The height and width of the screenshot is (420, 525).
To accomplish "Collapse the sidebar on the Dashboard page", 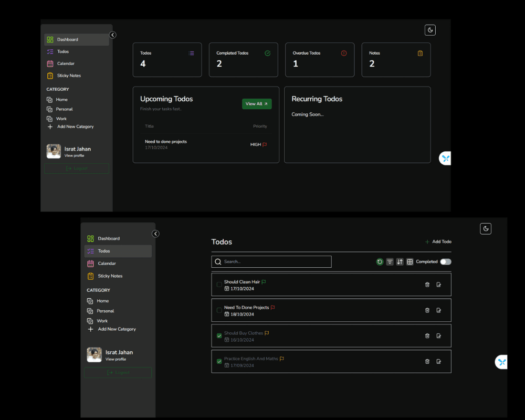I will click(x=112, y=35).
